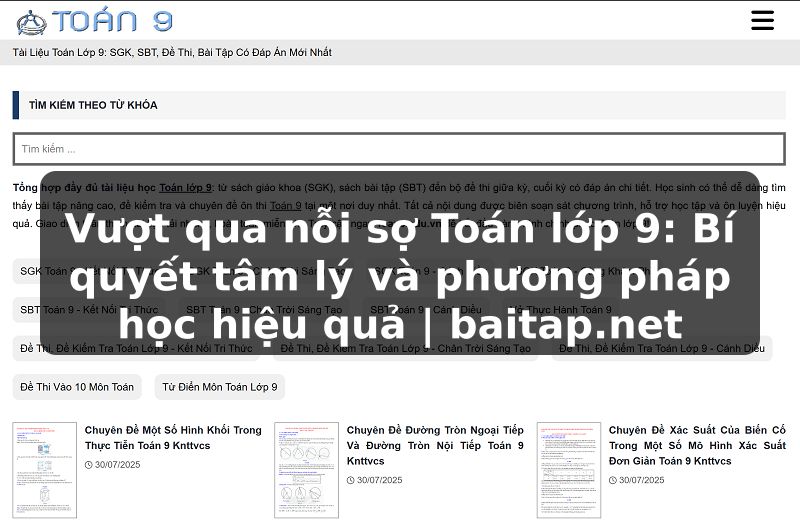Click the compass logo icon beside TOÁN 9
The width and height of the screenshot is (800, 526).
[x=31, y=22]
